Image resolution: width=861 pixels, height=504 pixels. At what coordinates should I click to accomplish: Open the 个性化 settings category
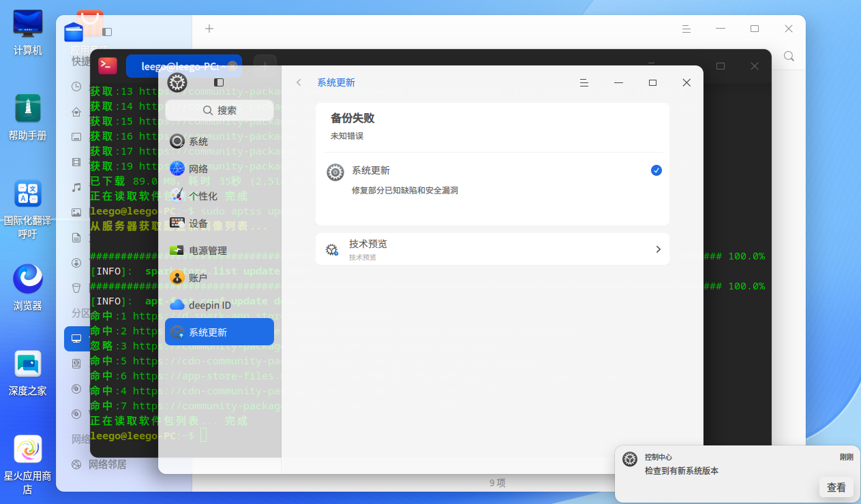[219, 196]
